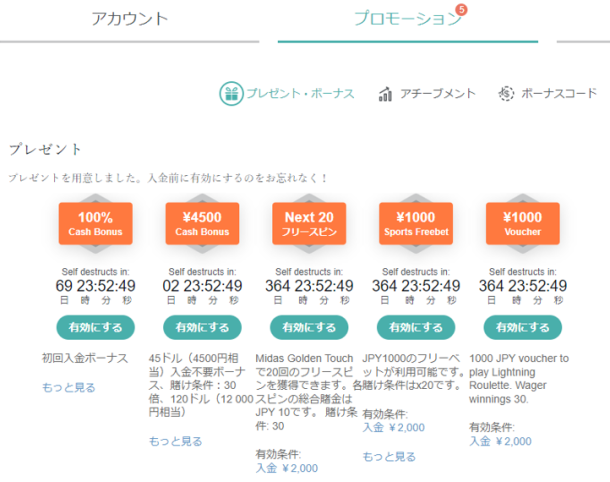The image size is (610, 482).
Task: Click 入金 ¥2,000 condition under free spins
Action: (x=287, y=468)
